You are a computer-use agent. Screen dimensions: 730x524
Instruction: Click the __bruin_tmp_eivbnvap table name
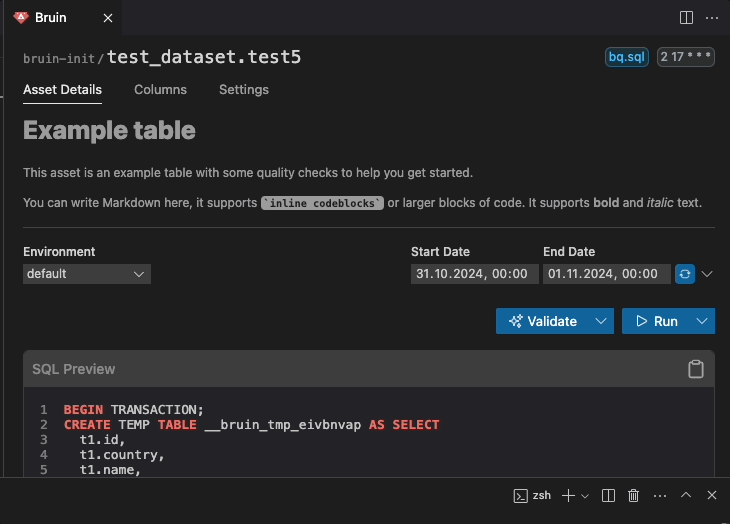click(283, 425)
